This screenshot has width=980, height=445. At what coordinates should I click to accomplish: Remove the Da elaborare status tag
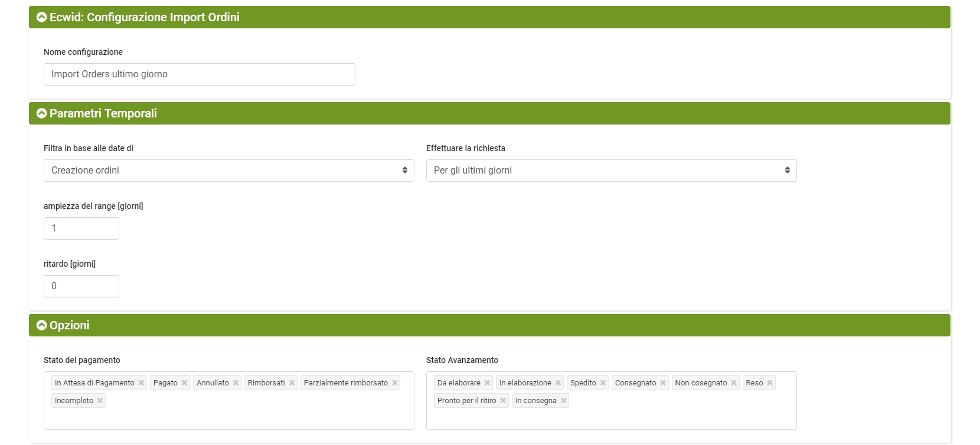click(487, 383)
